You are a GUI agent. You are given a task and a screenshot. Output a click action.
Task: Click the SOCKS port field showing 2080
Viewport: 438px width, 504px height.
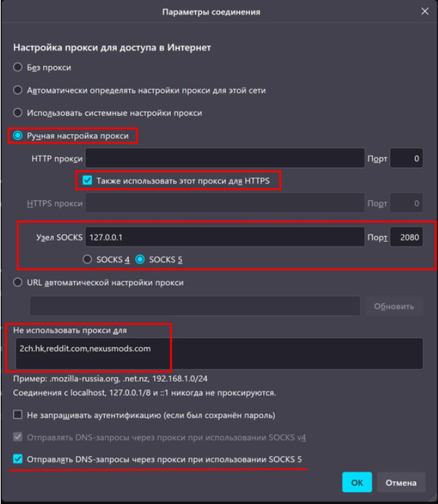coord(406,237)
